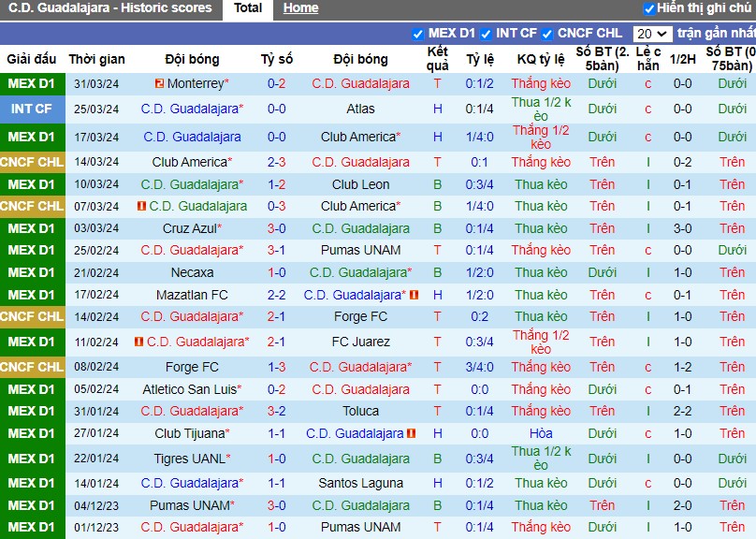Click the Tỷ số column header

click(x=277, y=59)
